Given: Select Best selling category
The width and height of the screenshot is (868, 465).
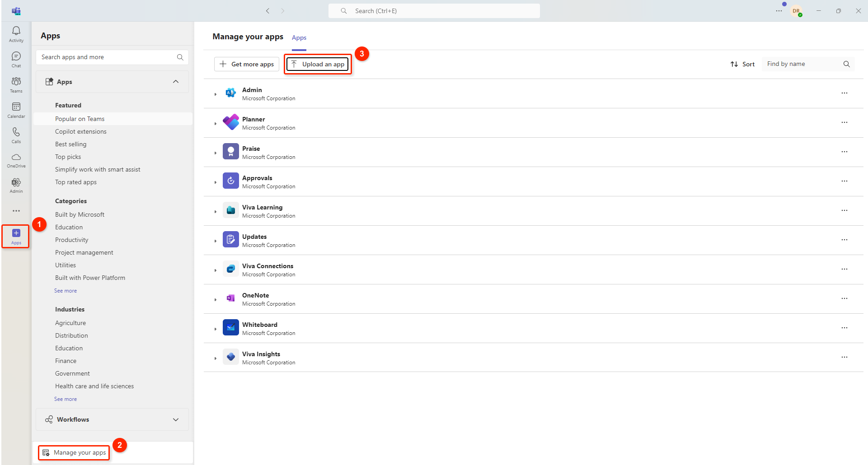Looking at the screenshot, I should [71, 144].
